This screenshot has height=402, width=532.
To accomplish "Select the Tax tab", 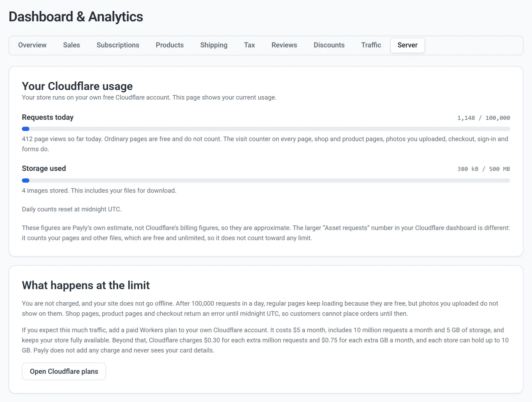I will click(249, 45).
